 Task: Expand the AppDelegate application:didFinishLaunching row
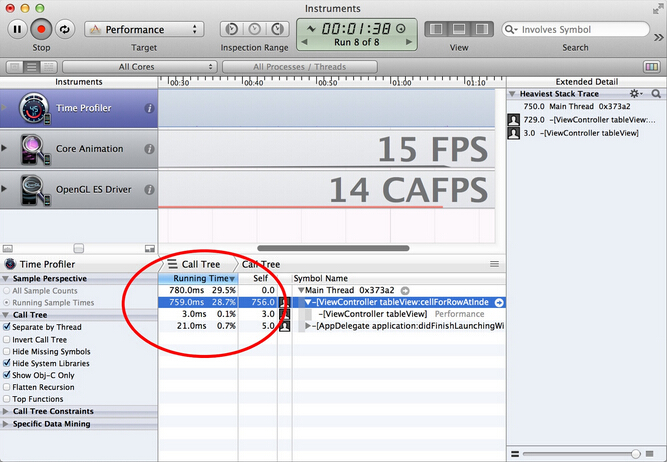[x=309, y=326]
